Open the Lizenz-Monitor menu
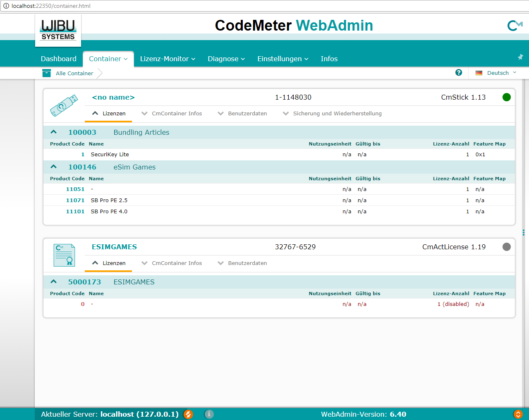Viewport: 529px width, 420px height. click(168, 59)
